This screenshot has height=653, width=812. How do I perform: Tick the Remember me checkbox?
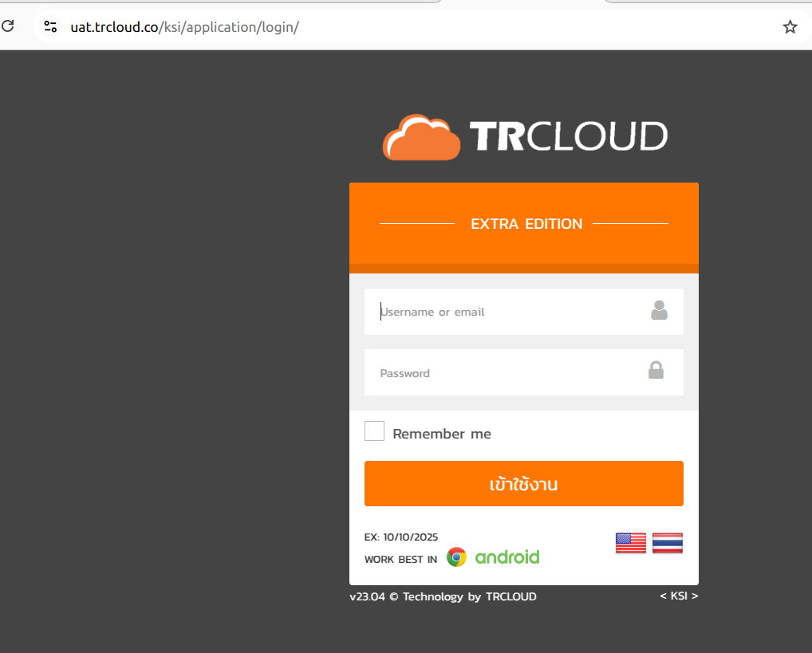(x=374, y=431)
